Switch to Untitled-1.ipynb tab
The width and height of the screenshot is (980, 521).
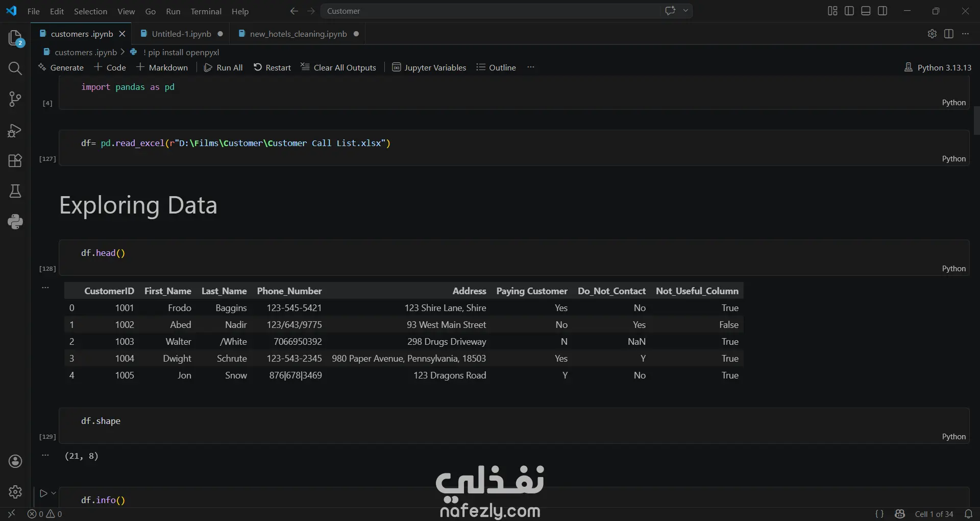tap(181, 34)
